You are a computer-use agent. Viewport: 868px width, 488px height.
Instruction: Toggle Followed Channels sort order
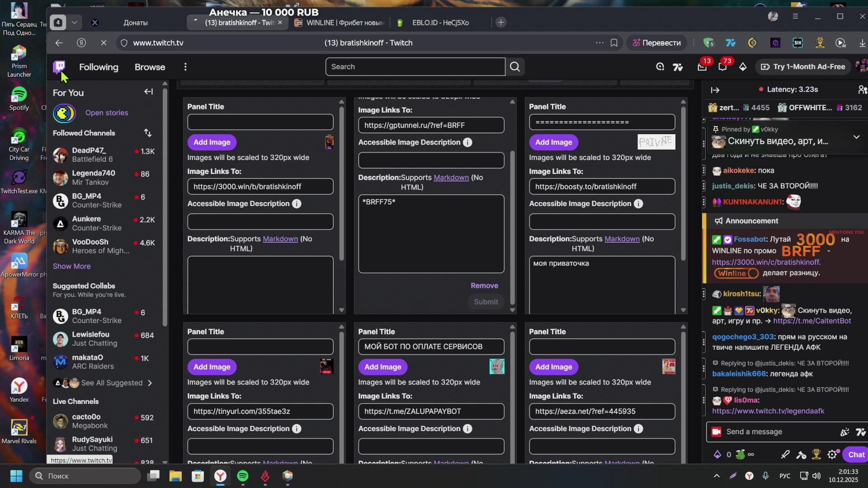pos(148,133)
